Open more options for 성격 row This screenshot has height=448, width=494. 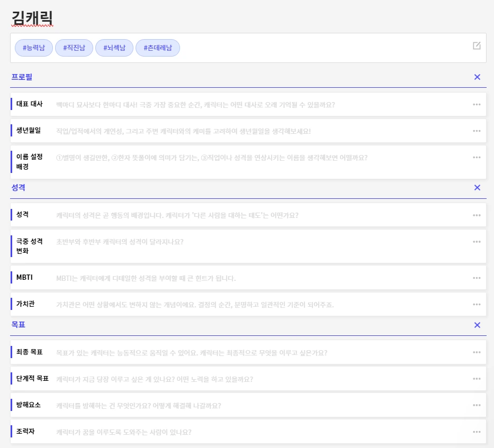[477, 215]
